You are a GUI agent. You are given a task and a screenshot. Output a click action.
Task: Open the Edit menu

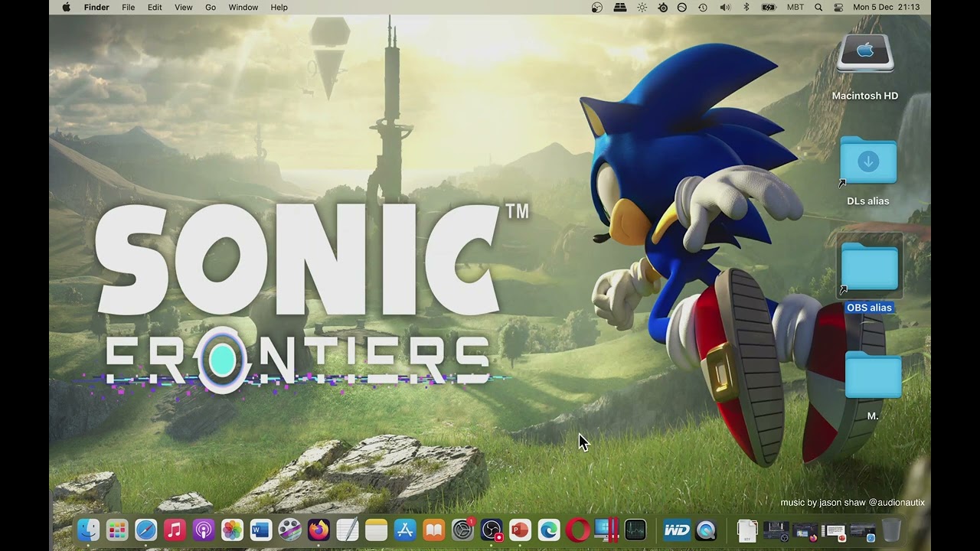[155, 7]
